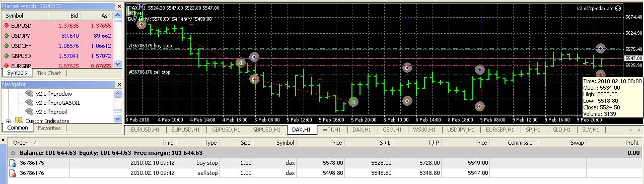Select the v2 oilfxprodow expert advisor icon
This screenshot has height=184, width=644.
(x=29, y=93)
